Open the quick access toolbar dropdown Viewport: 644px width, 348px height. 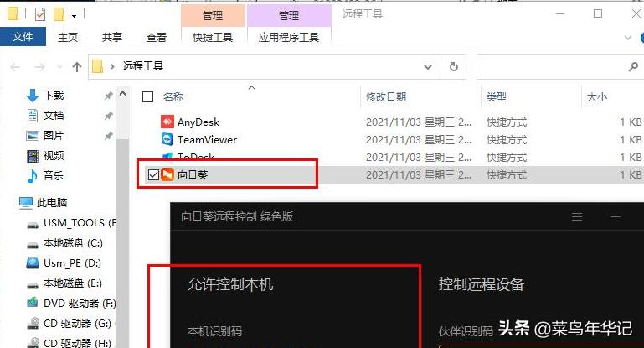click(x=74, y=15)
